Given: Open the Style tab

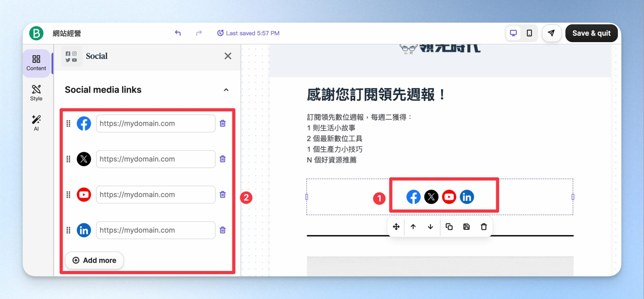Looking at the screenshot, I should pyautogui.click(x=36, y=93).
